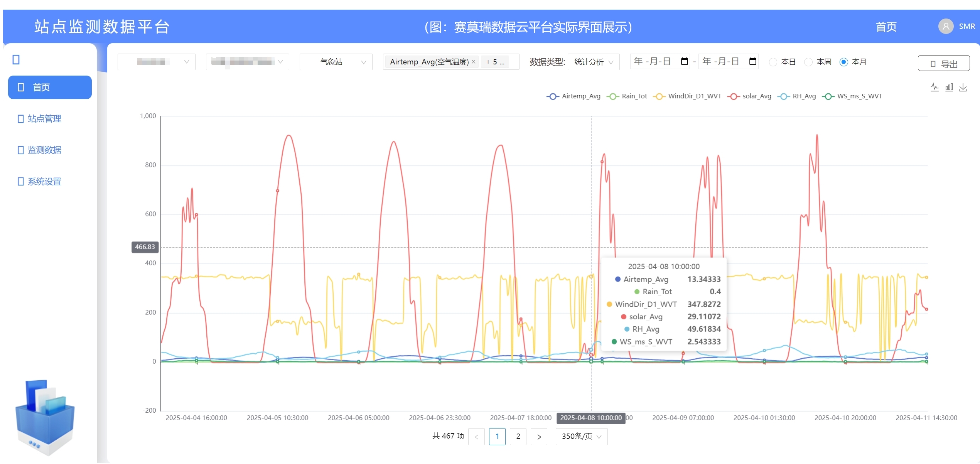The width and height of the screenshot is (980, 464).
Task: Select the 本月 radio button
Action: click(x=843, y=62)
